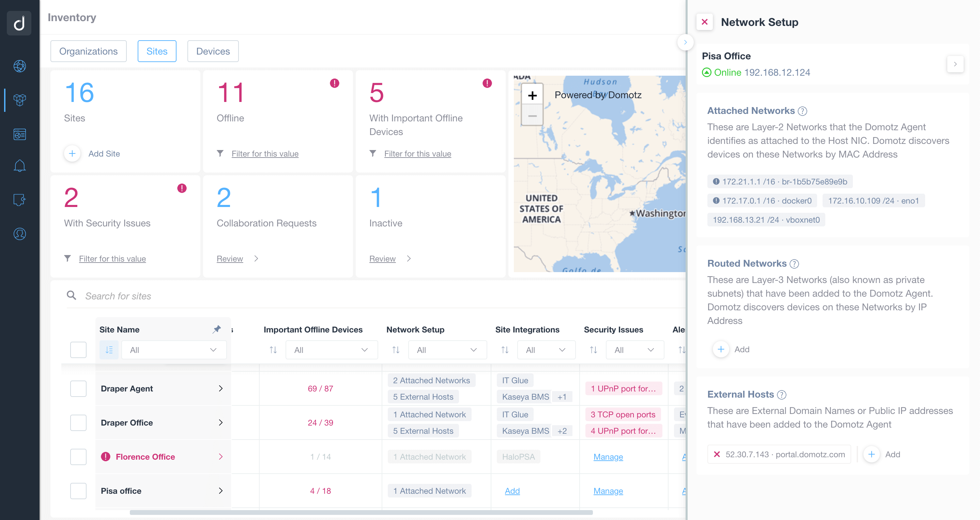This screenshot has width=980, height=520.
Task: Check the Pisa office row checkbox
Action: (x=78, y=491)
